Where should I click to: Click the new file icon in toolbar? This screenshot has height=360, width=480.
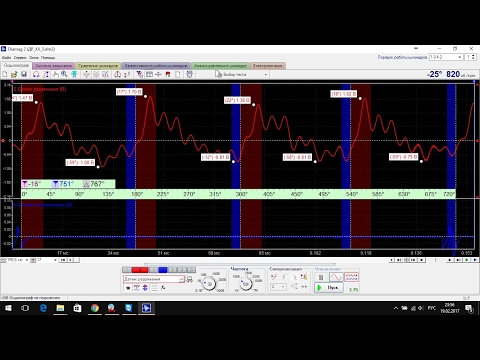pyautogui.click(x=5, y=74)
